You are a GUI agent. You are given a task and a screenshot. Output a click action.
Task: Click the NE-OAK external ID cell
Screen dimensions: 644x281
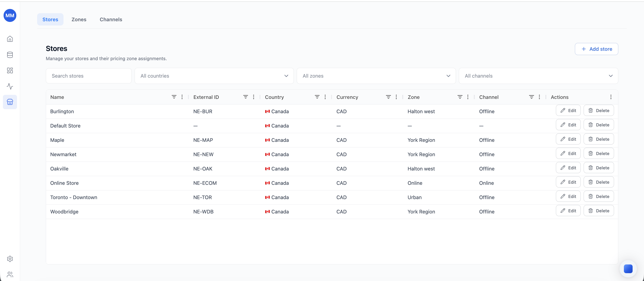tap(203, 169)
